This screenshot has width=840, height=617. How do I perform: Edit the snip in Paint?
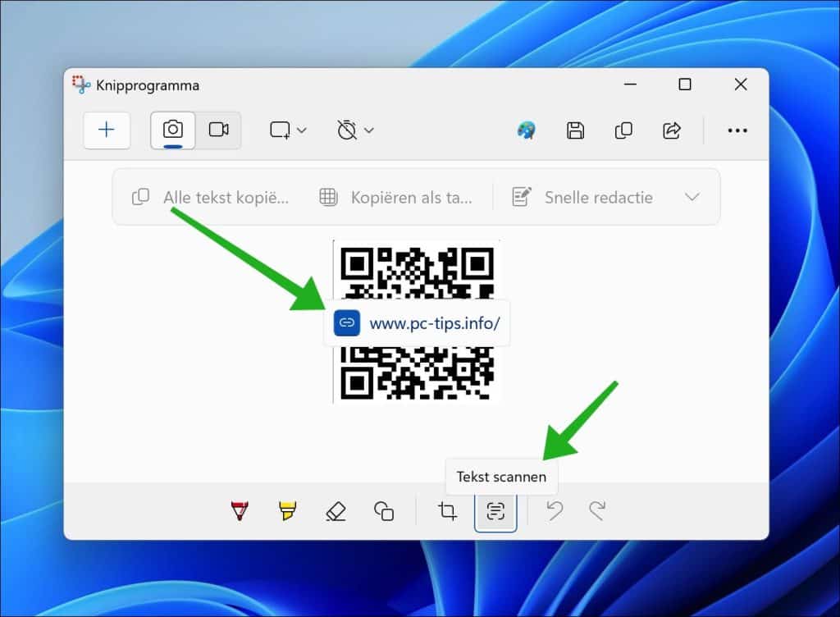(527, 130)
